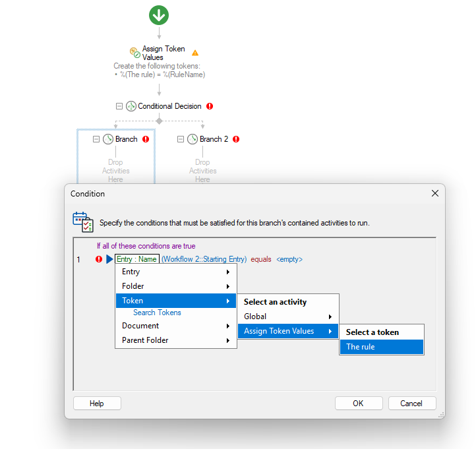Open the Parent Folder submenu
Viewport: 476px width, 453px height.
[x=176, y=340]
